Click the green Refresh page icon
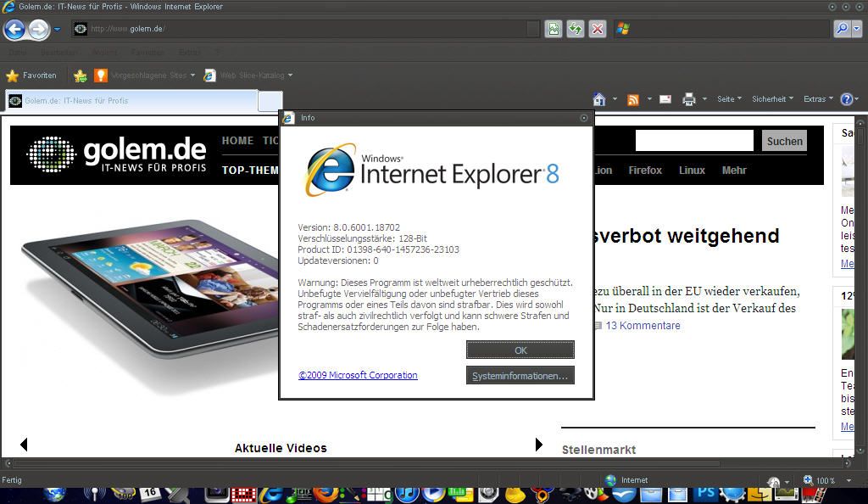 (x=576, y=29)
